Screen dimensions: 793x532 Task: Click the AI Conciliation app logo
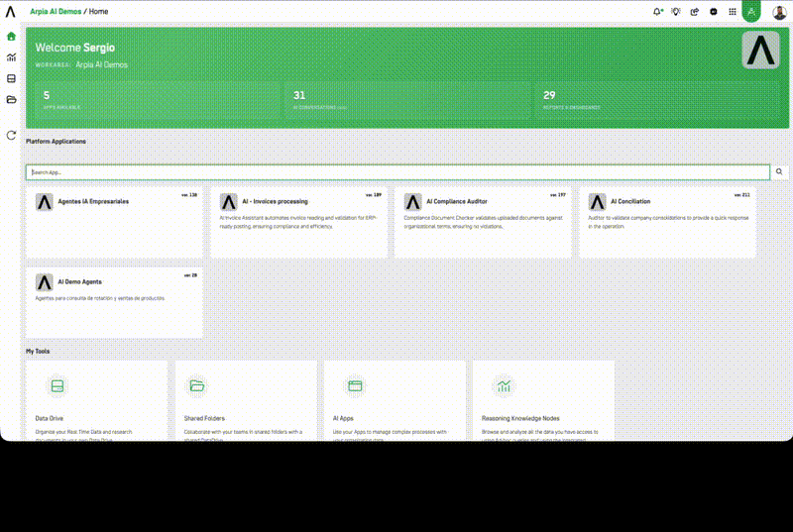tap(598, 201)
